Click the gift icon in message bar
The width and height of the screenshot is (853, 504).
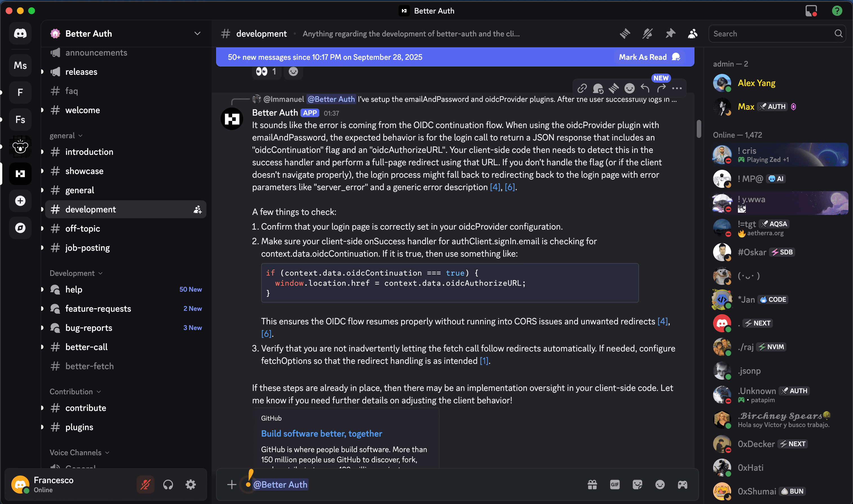(x=592, y=485)
